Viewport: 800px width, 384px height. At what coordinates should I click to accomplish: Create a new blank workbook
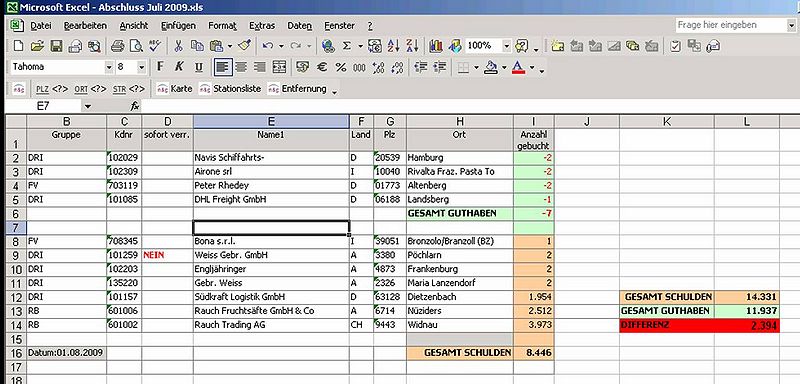[18, 46]
